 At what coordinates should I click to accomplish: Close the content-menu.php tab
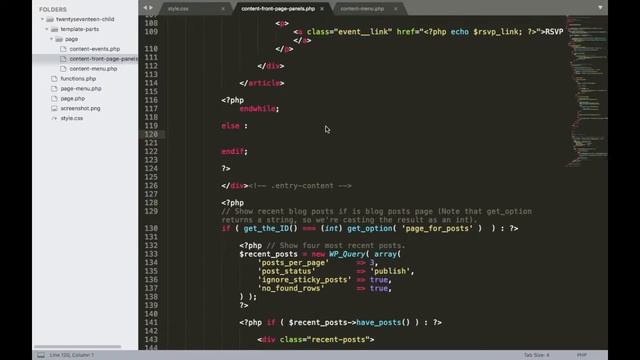396,9
